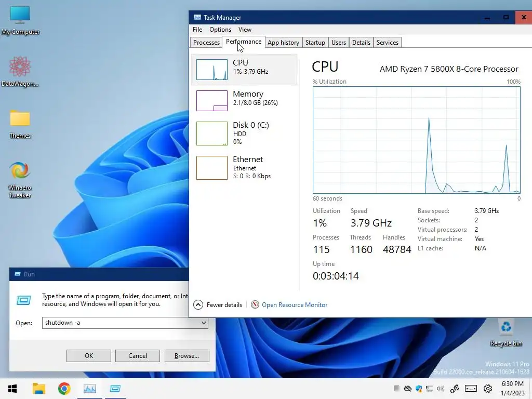
Task: Switch to the App history tab
Action: click(x=283, y=43)
